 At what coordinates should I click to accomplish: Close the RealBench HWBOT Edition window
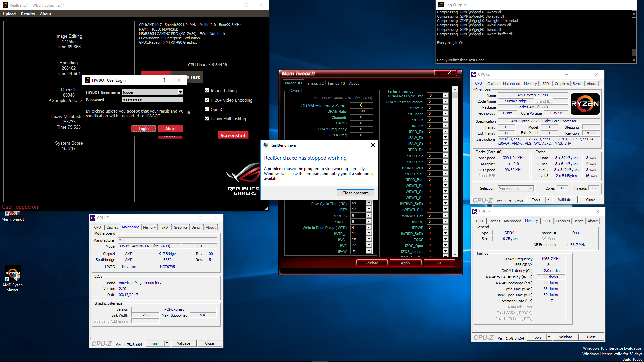coord(261,5)
